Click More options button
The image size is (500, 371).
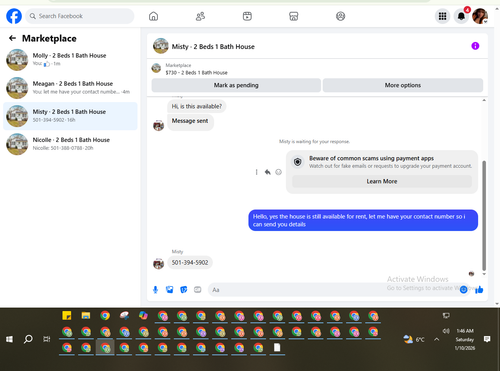[x=403, y=85]
